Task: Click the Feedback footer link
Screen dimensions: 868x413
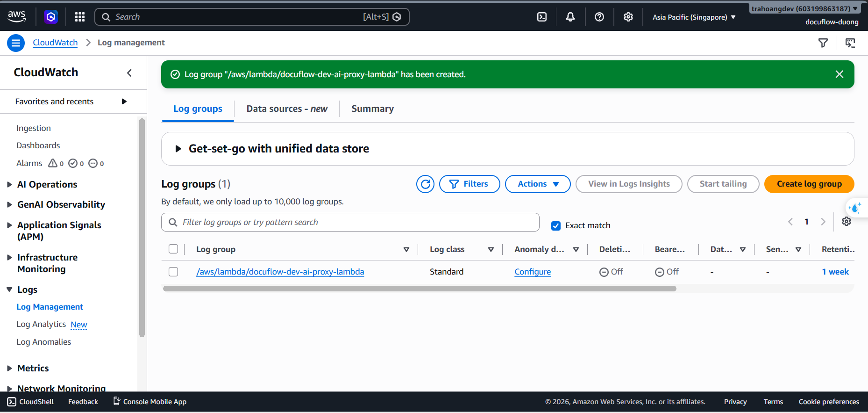Action: (83, 402)
